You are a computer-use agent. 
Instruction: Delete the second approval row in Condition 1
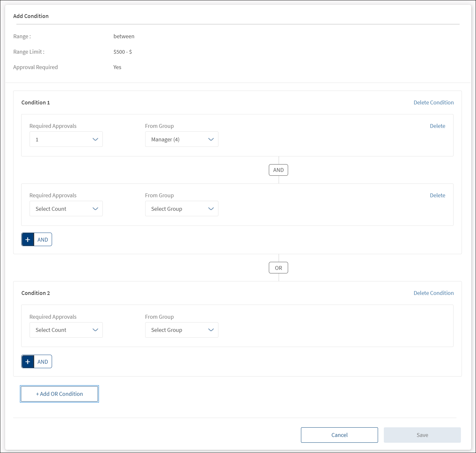(x=437, y=195)
